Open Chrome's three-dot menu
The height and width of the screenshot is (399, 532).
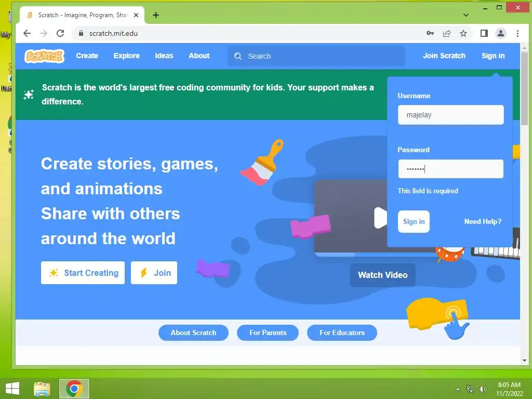(517, 33)
